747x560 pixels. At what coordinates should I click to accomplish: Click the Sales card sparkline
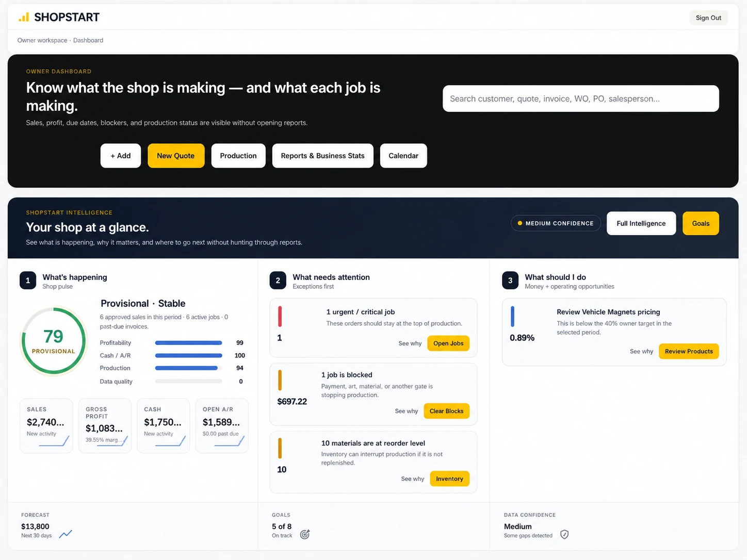[x=54, y=441]
